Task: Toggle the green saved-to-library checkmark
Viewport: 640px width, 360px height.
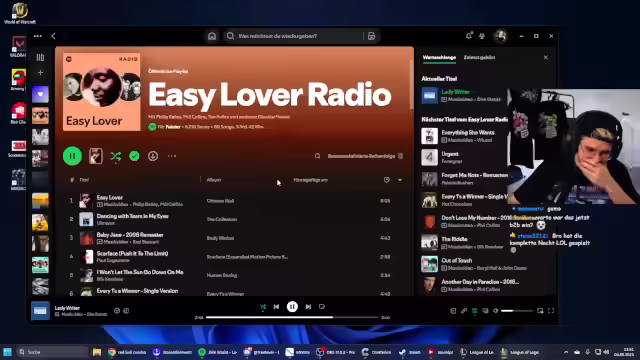Action: (134, 156)
